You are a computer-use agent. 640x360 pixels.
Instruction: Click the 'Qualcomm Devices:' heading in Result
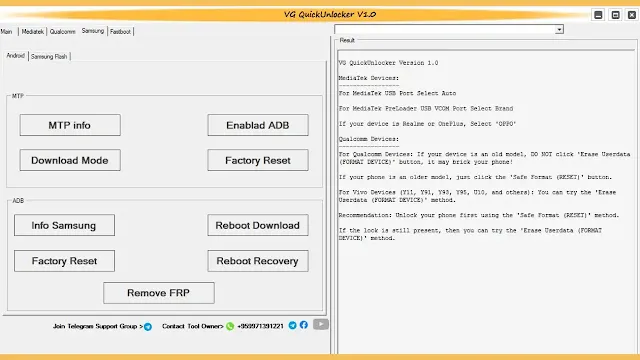point(369,139)
